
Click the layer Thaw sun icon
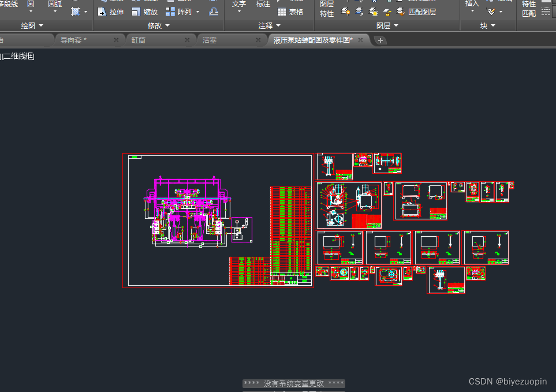[373, 12]
